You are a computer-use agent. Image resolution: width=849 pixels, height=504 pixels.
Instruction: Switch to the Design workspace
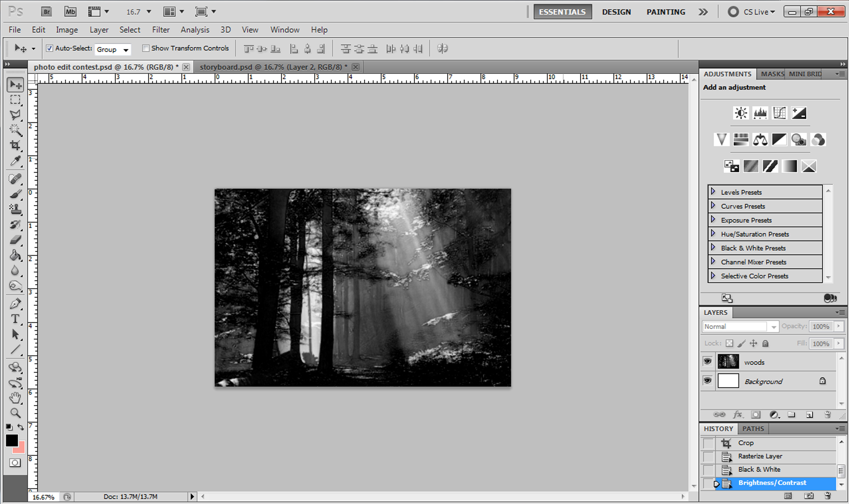tap(616, 12)
